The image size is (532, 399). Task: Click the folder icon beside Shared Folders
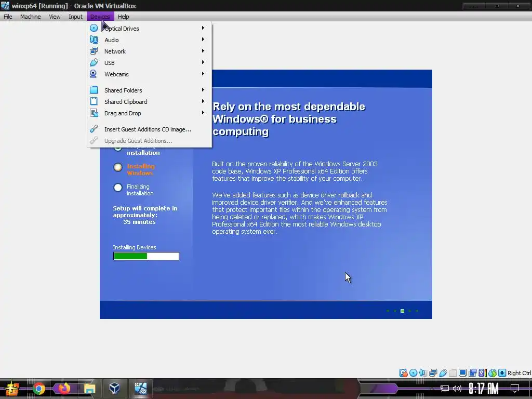point(94,90)
